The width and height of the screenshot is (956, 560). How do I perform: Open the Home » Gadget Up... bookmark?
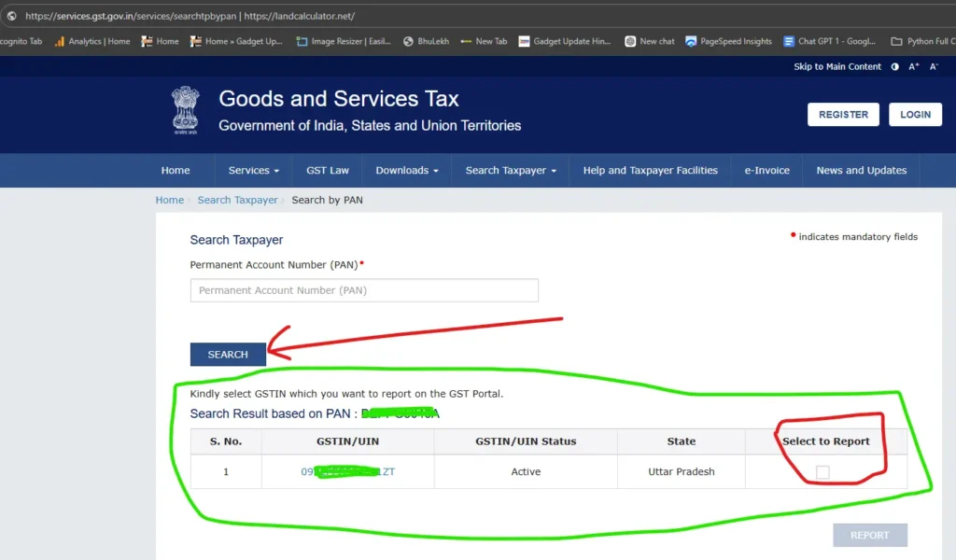tap(236, 41)
